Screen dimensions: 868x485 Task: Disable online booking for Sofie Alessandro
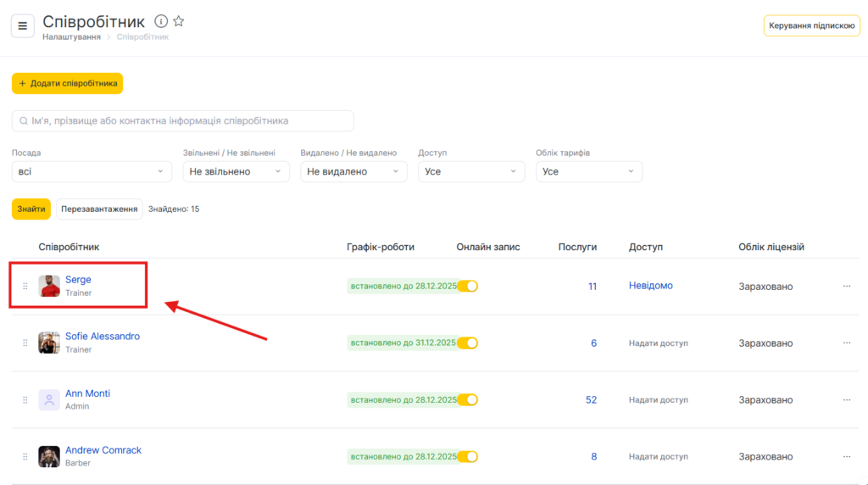pos(468,343)
